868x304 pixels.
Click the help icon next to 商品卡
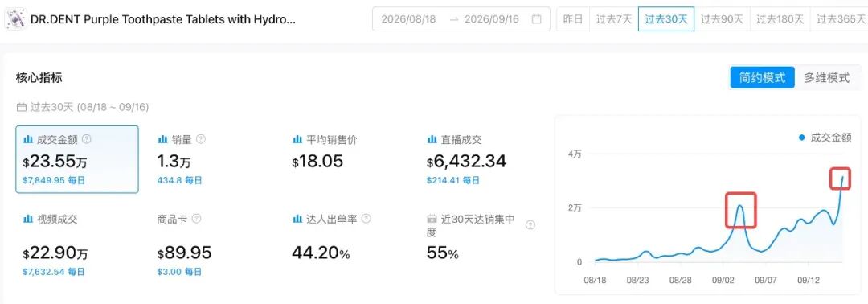click(x=196, y=220)
